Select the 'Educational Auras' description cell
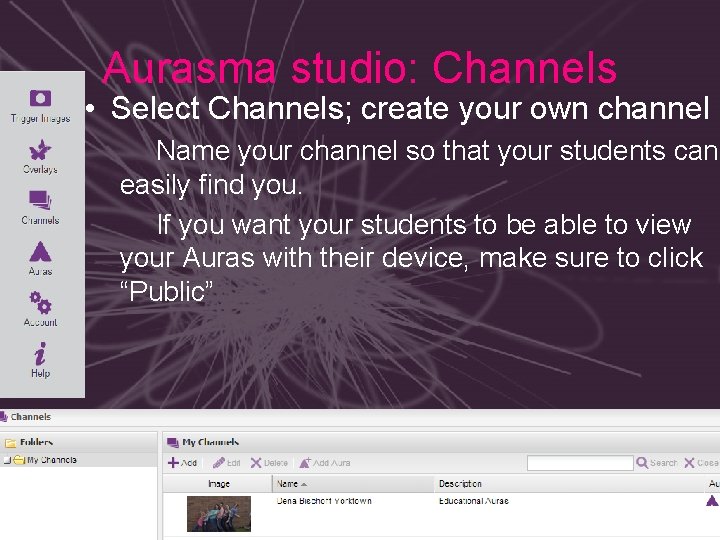Screen dimensions: 720x540 tap(473, 501)
